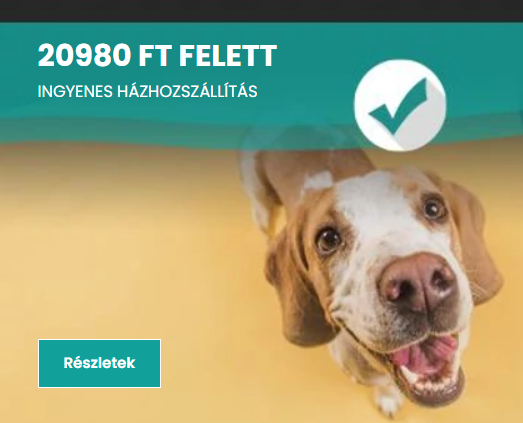
Task: Click the dog's open mouth with pink tongue
Action: tap(427, 364)
